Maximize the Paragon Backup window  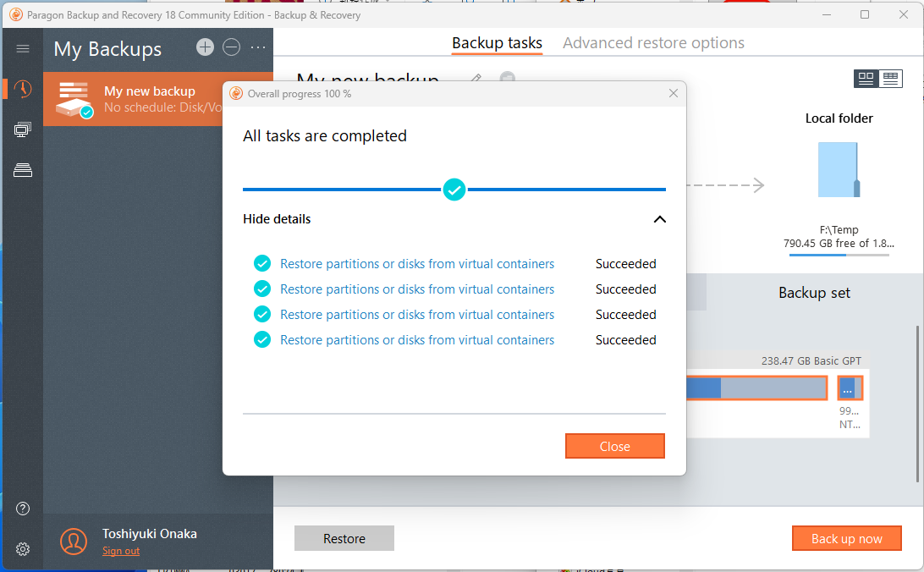click(x=865, y=14)
